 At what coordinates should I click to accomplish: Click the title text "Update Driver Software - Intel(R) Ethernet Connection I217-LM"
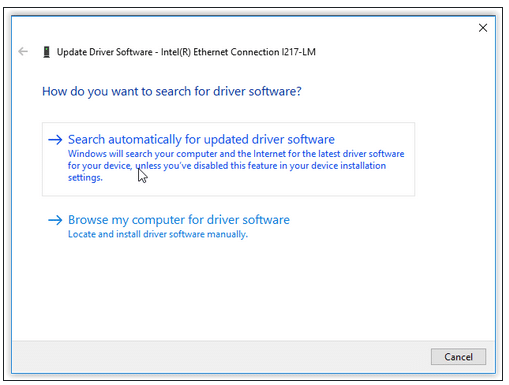tap(186, 52)
